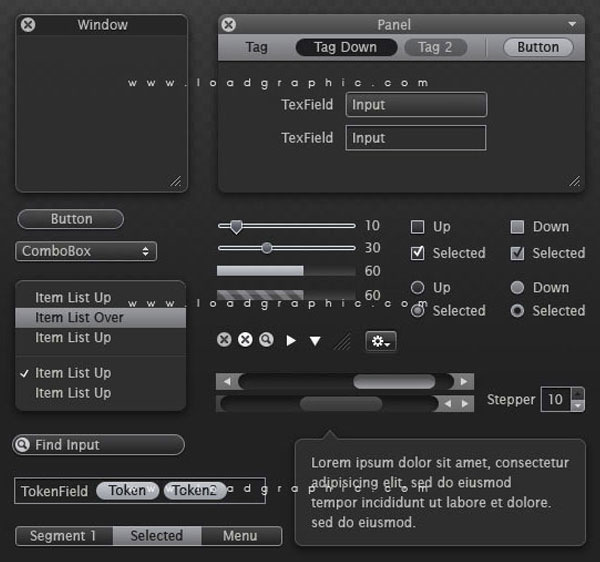Click the first TexField Input box
The height and width of the screenshot is (562, 600).
416,104
